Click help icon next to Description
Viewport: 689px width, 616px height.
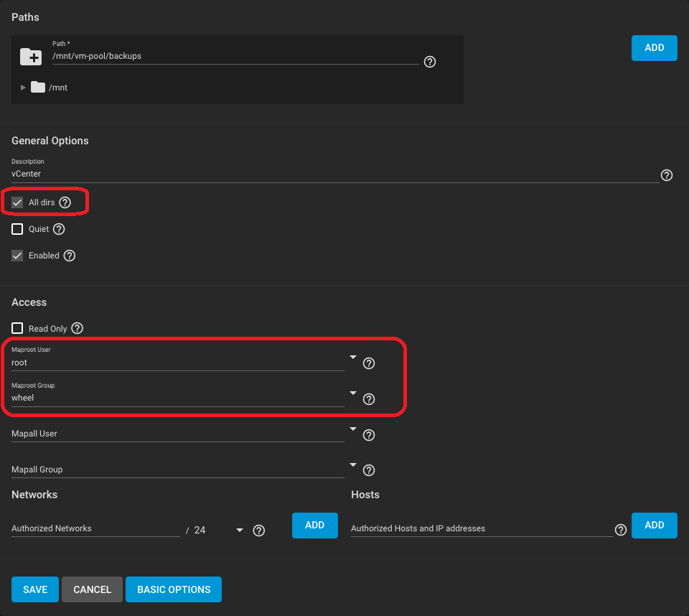667,175
